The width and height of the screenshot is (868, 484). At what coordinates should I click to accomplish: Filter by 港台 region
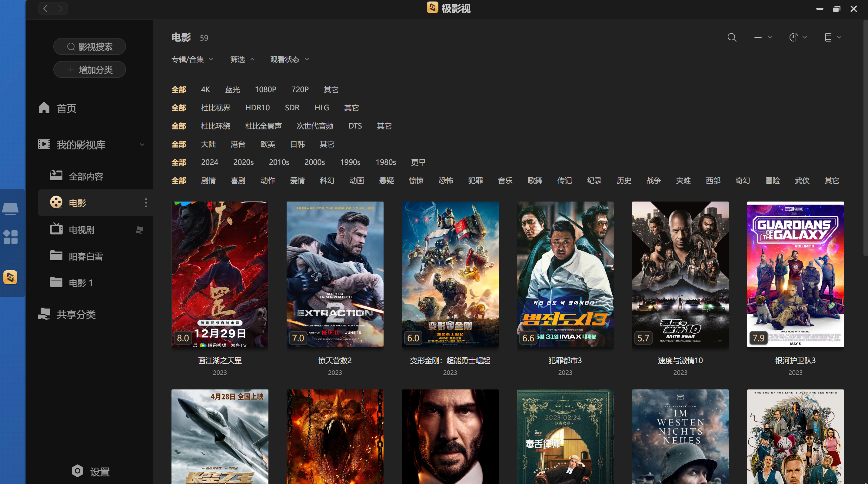point(238,144)
